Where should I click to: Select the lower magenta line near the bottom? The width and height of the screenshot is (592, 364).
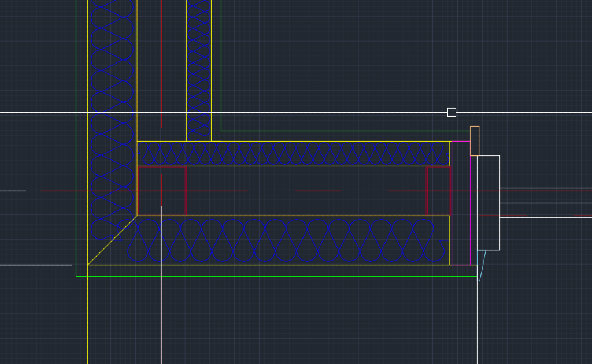click(461, 265)
